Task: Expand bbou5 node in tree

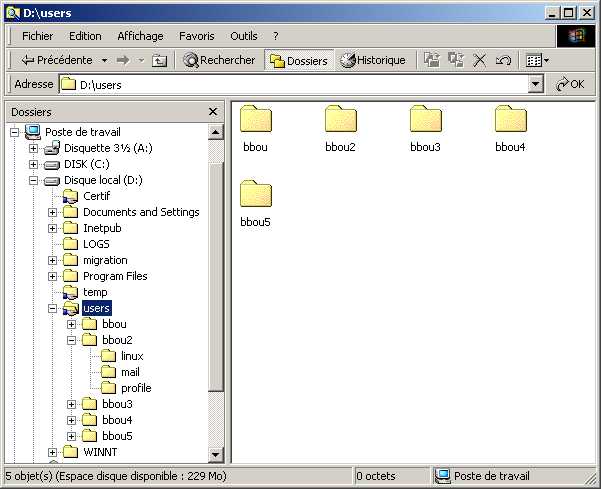Action: [71, 436]
